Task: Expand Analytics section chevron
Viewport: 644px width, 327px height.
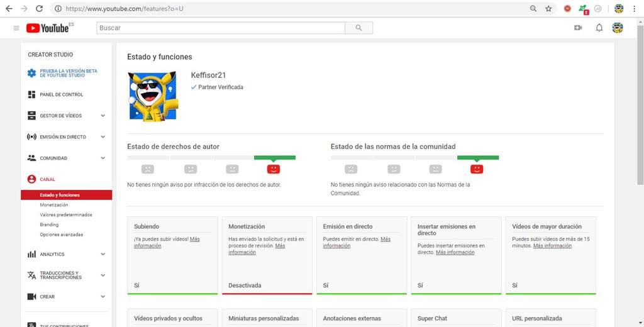Action: tap(103, 254)
